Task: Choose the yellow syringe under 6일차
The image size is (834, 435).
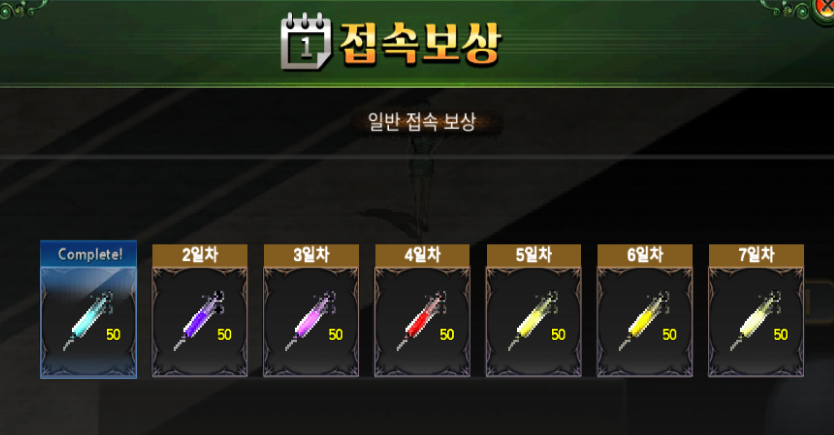Action: 644,320
